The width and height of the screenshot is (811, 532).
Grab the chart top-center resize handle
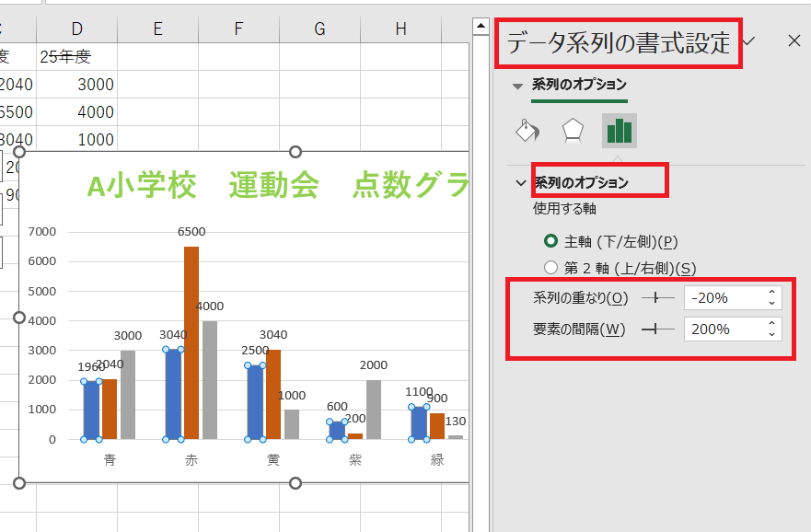[x=295, y=152]
